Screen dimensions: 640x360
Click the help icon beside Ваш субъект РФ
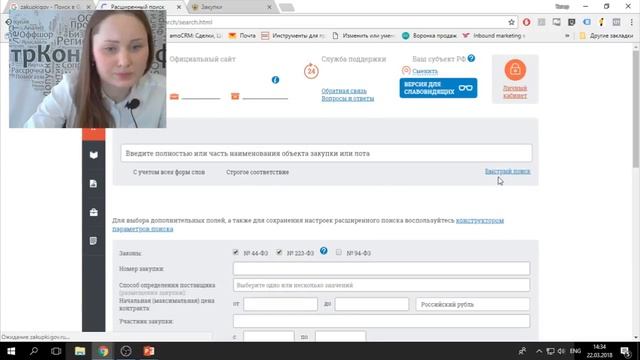471,58
